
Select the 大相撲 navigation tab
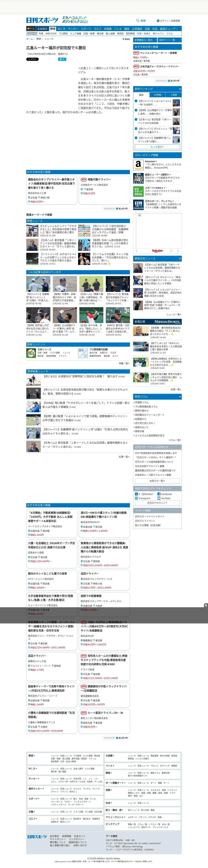[x=108, y=29]
